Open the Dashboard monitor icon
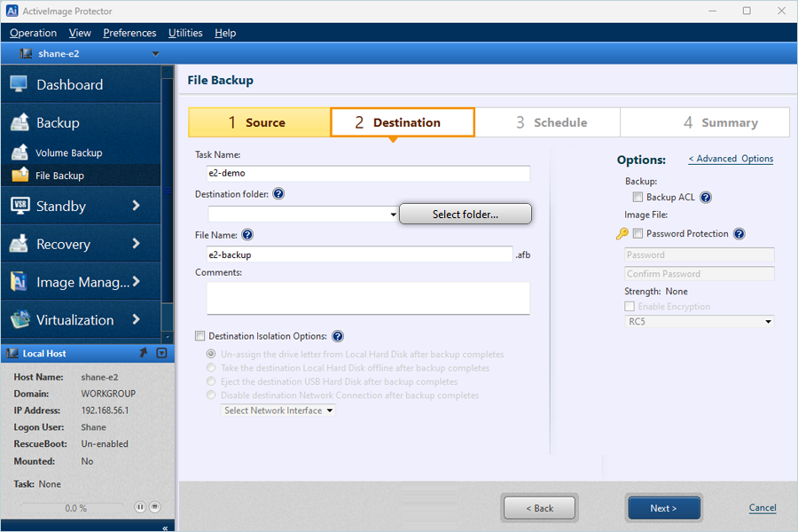The width and height of the screenshot is (798, 532). pos(19,84)
